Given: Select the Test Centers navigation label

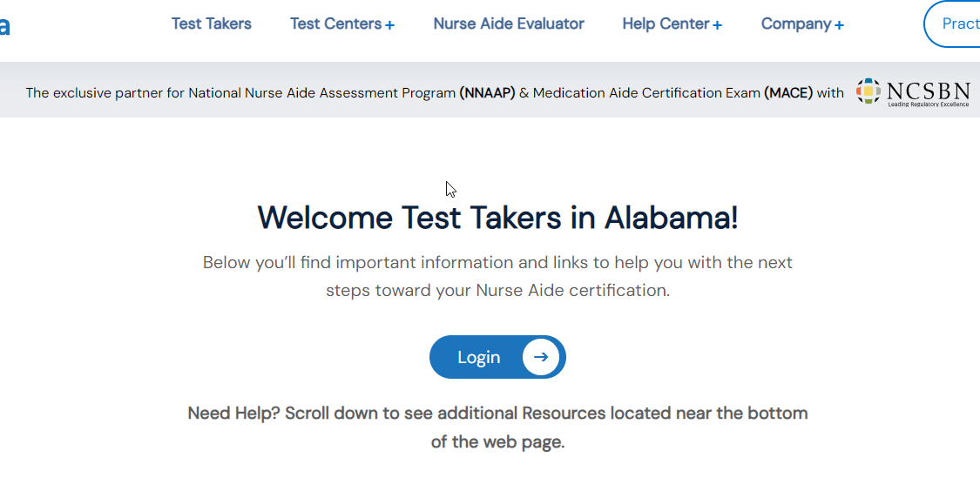Looking at the screenshot, I should click(x=335, y=24).
